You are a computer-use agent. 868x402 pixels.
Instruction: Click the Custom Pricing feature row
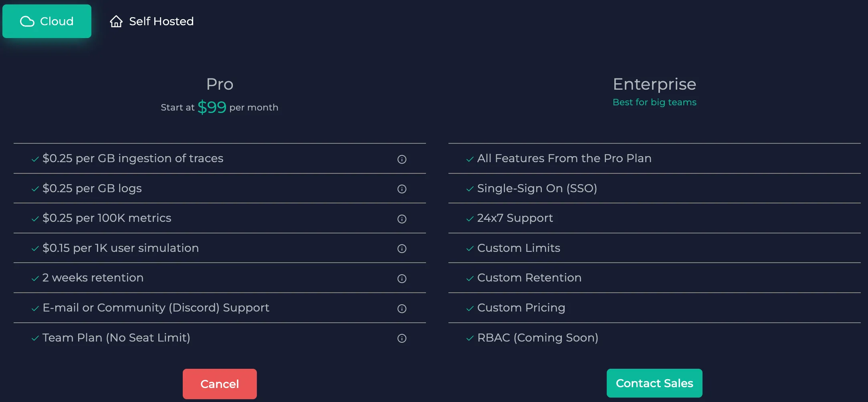[654, 308]
